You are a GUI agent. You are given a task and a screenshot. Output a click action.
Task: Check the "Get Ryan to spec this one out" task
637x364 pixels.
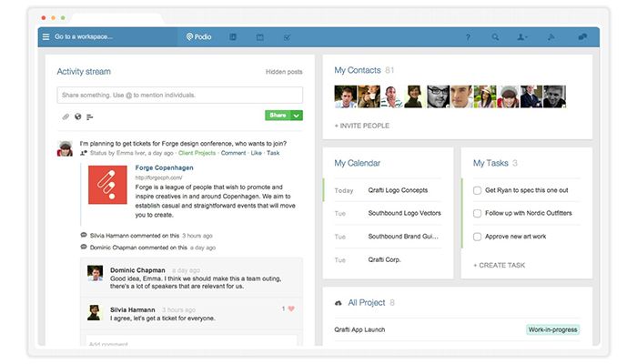click(x=477, y=190)
